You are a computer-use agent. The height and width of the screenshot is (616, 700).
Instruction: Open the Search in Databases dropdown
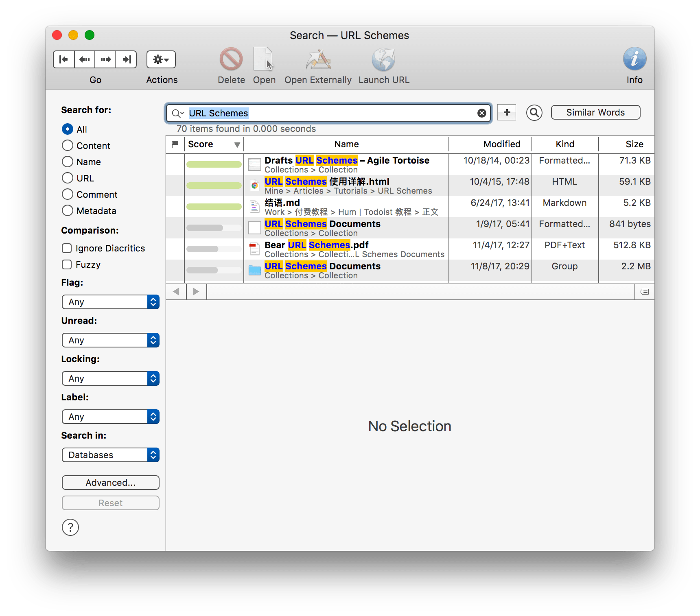coord(110,455)
